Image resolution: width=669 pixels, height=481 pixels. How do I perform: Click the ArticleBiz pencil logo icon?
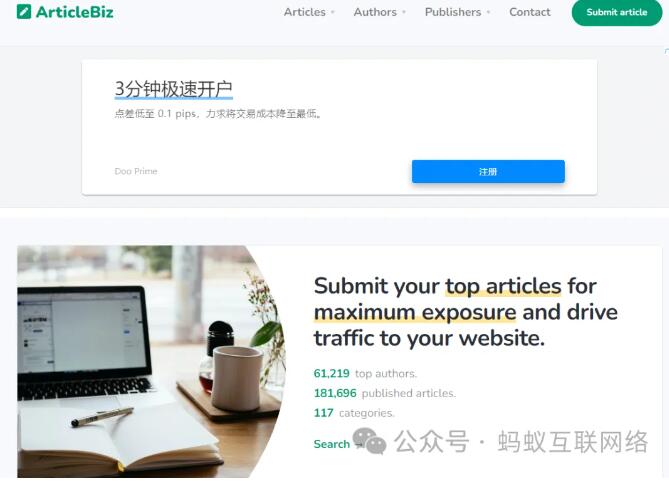24,12
